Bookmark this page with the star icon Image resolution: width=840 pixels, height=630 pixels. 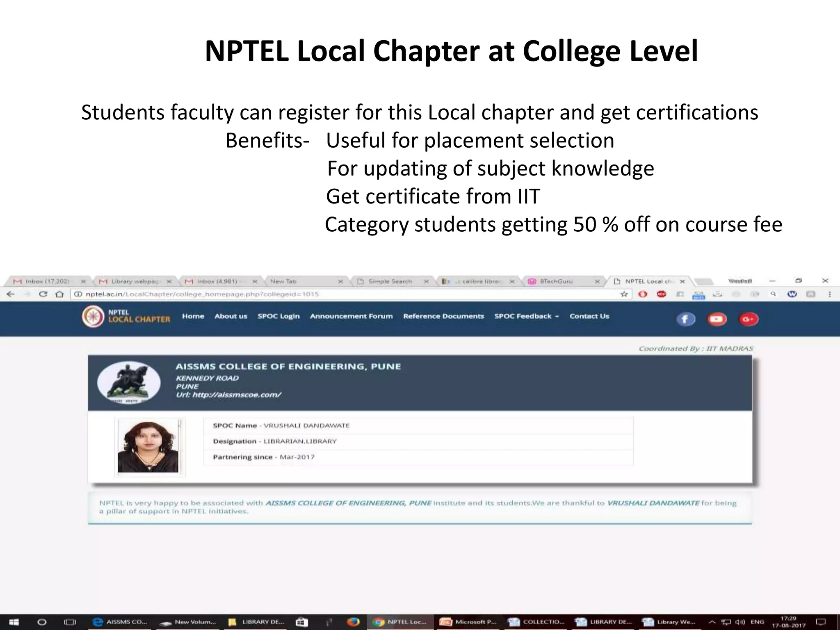[x=624, y=294]
